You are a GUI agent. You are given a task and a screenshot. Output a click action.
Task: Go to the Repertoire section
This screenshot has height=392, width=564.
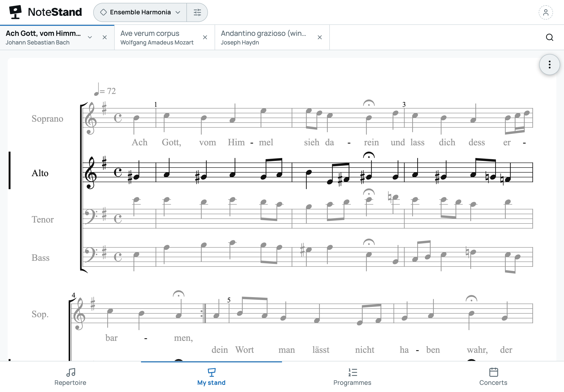[x=70, y=377]
